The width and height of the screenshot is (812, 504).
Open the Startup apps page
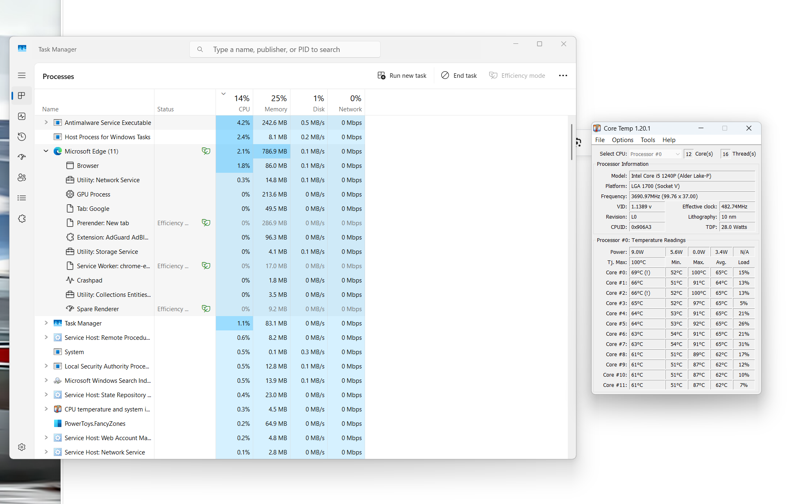[22, 157]
